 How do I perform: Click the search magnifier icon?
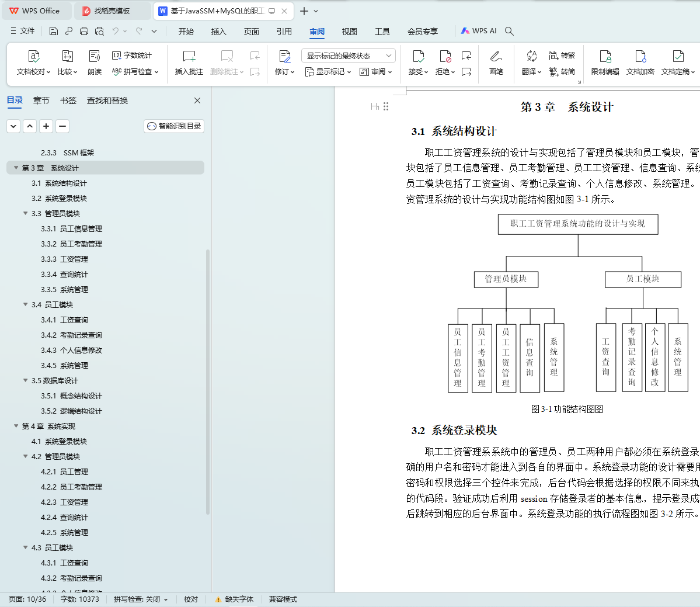pyautogui.click(x=509, y=31)
